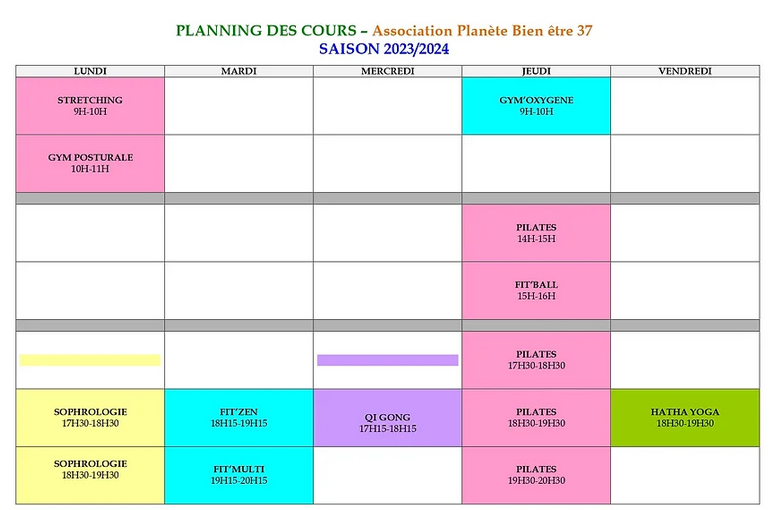
Task: Click the yellow color bar under Monday
Action: [90, 360]
